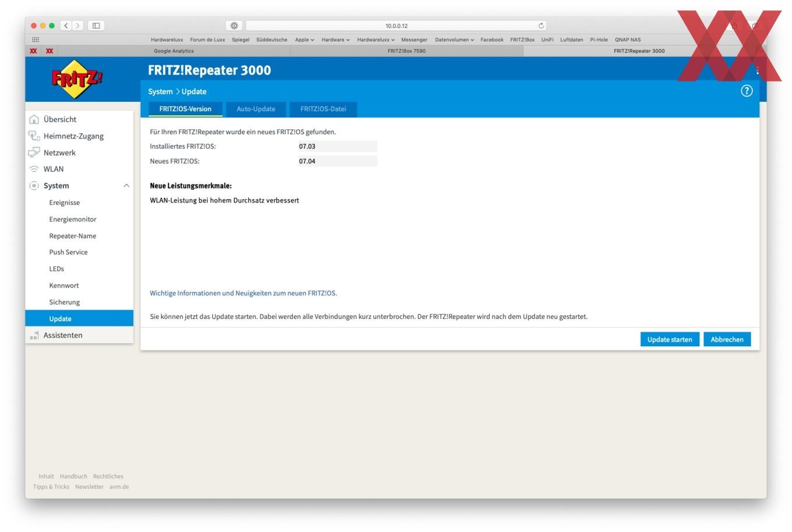792x532 pixels.
Task: Open the Handbuch footer link
Action: click(x=73, y=476)
